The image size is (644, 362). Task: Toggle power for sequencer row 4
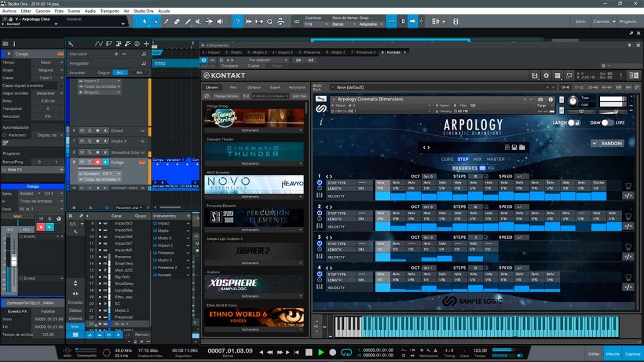(x=319, y=274)
